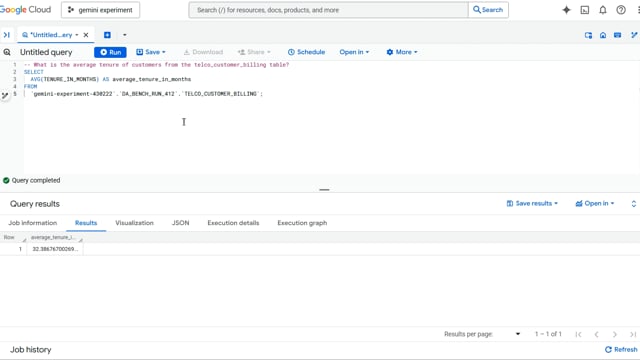Activate Cloud Shell terminal icon
Viewport: 640px width, 360px height.
[x=584, y=10]
